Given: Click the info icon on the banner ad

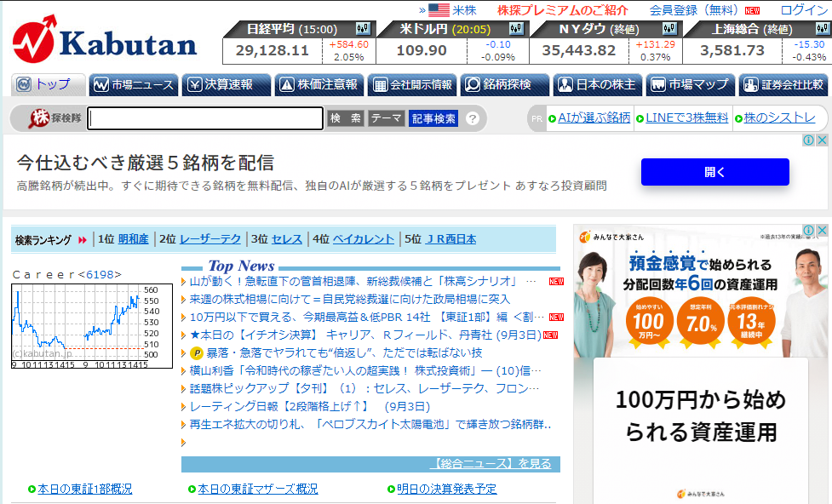Looking at the screenshot, I should pos(808,140).
